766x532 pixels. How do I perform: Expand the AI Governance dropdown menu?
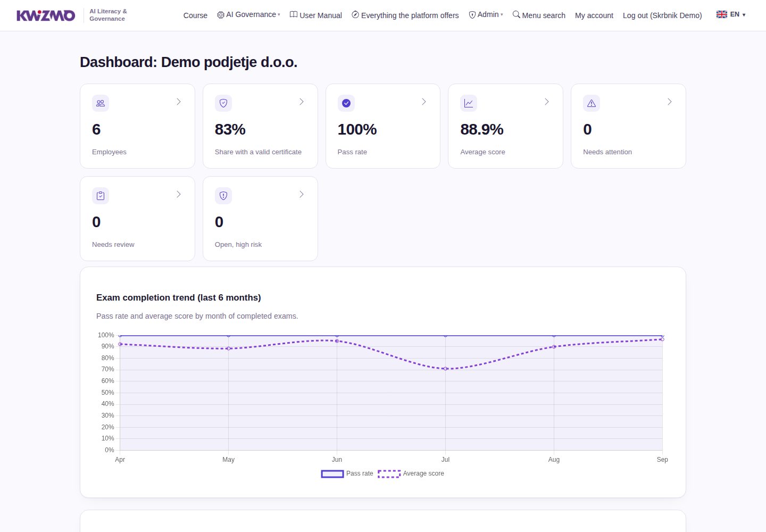click(248, 15)
